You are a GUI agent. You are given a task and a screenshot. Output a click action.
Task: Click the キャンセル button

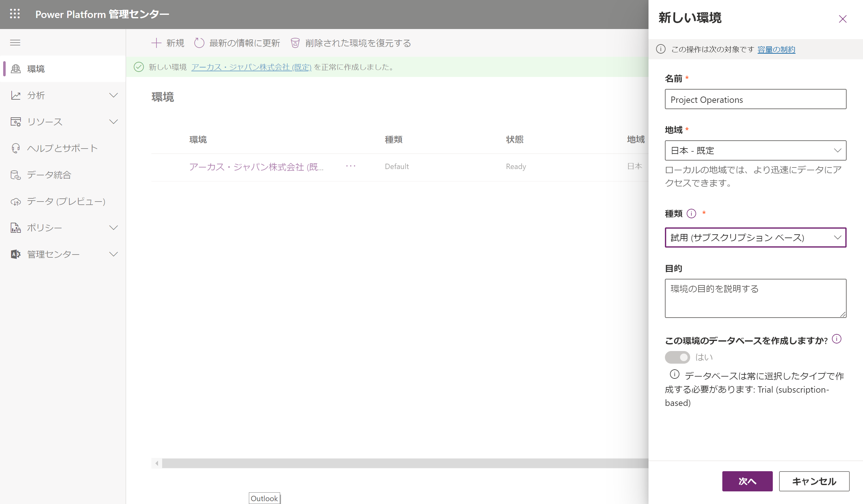coord(814,481)
